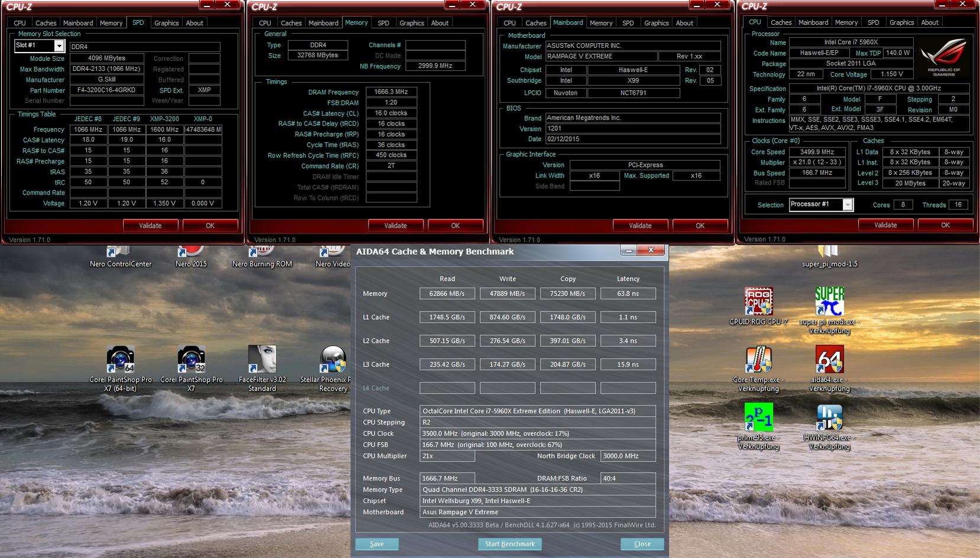Open Mainboard tab in the CPU-Z window showing DRAM timings

click(x=324, y=23)
